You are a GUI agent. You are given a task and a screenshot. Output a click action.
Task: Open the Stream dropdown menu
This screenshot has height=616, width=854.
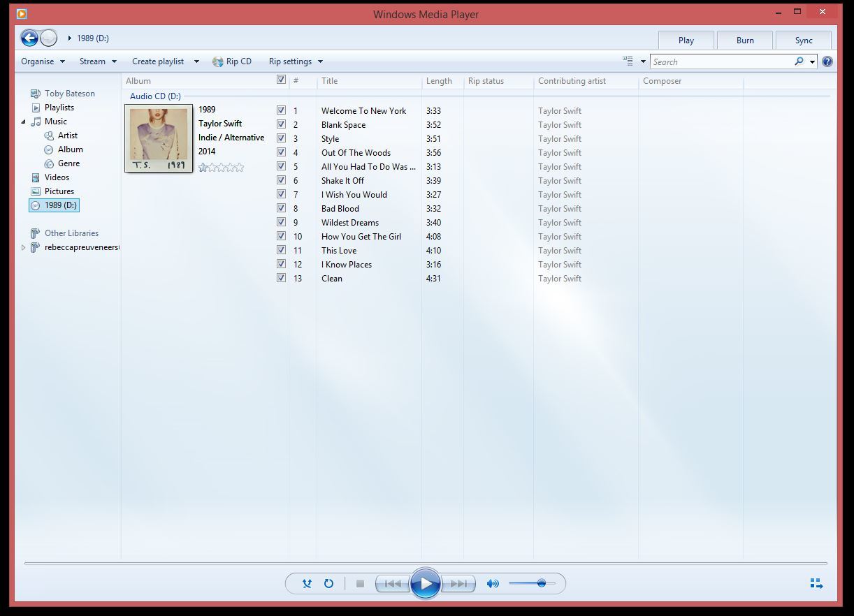point(98,61)
